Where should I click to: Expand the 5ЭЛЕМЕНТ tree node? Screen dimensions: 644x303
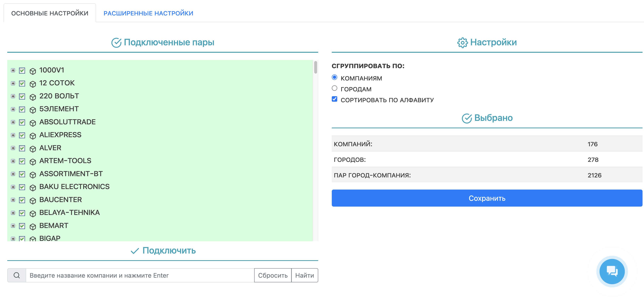tap(13, 109)
